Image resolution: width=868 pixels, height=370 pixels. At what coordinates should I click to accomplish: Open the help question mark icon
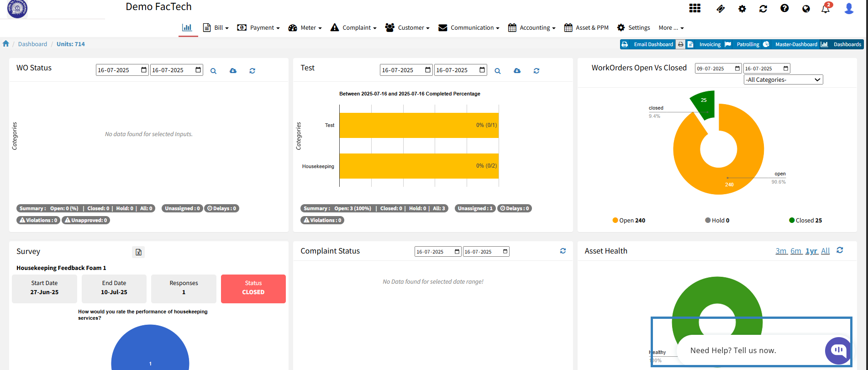784,8
